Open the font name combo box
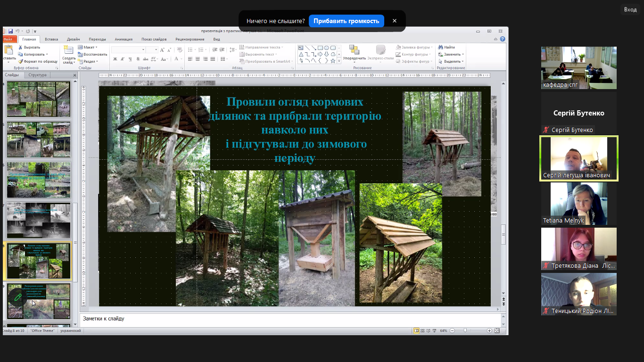This screenshot has width=644, height=362. (x=129, y=49)
